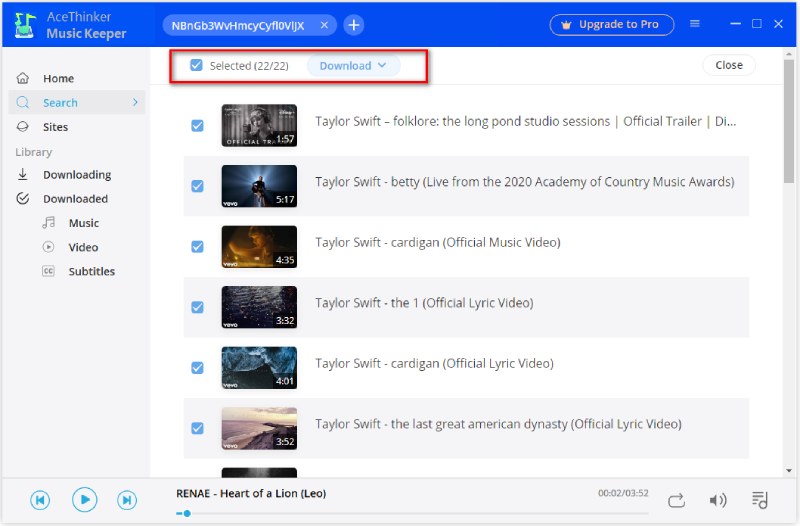
Task: Click the Downloaded checkmark icon
Action: 23,198
